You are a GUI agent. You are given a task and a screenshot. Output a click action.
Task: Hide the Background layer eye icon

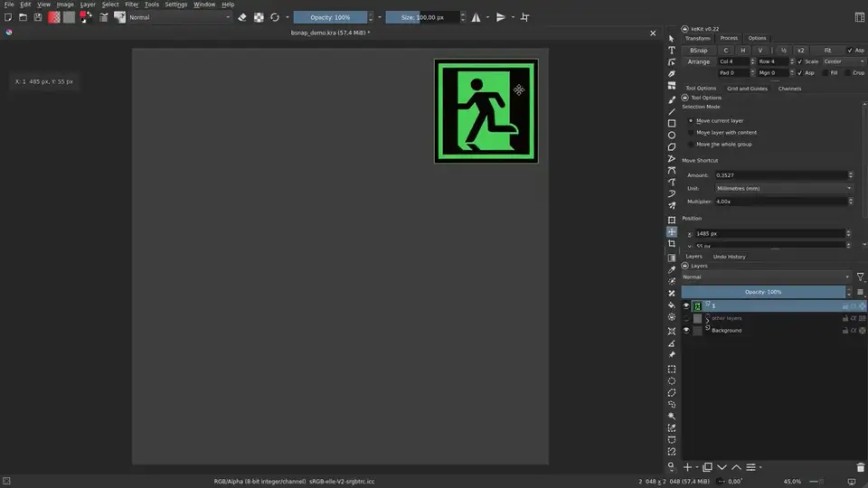point(686,331)
